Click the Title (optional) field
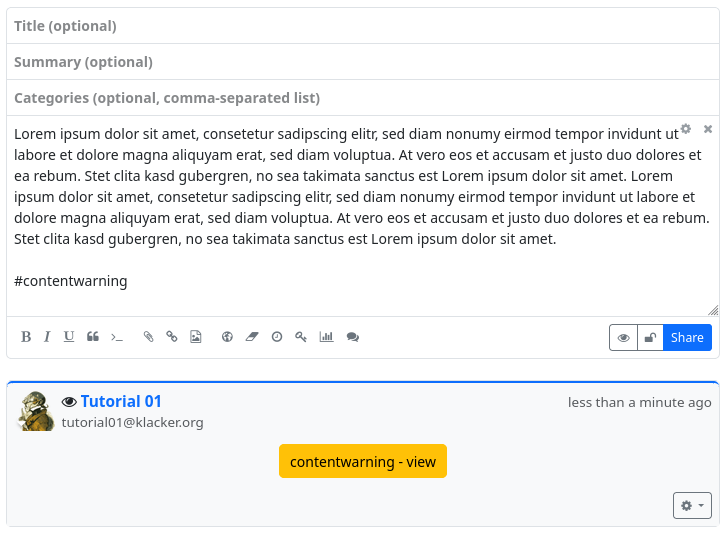 click(x=362, y=26)
